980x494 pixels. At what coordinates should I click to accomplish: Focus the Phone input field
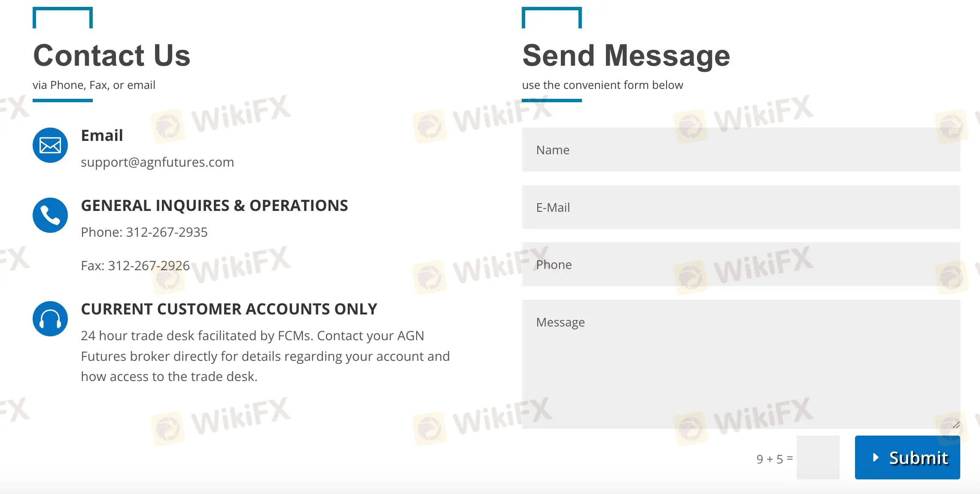click(x=741, y=264)
